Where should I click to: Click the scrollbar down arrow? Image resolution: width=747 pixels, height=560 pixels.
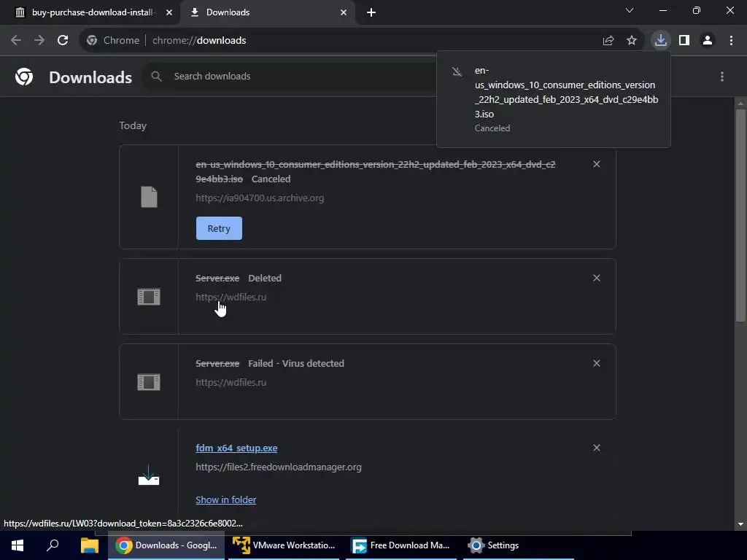(x=740, y=524)
